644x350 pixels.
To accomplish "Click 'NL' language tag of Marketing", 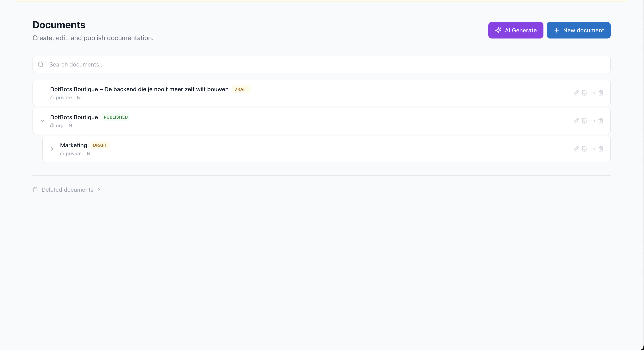I will pyautogui.click(x=90, y=154).
